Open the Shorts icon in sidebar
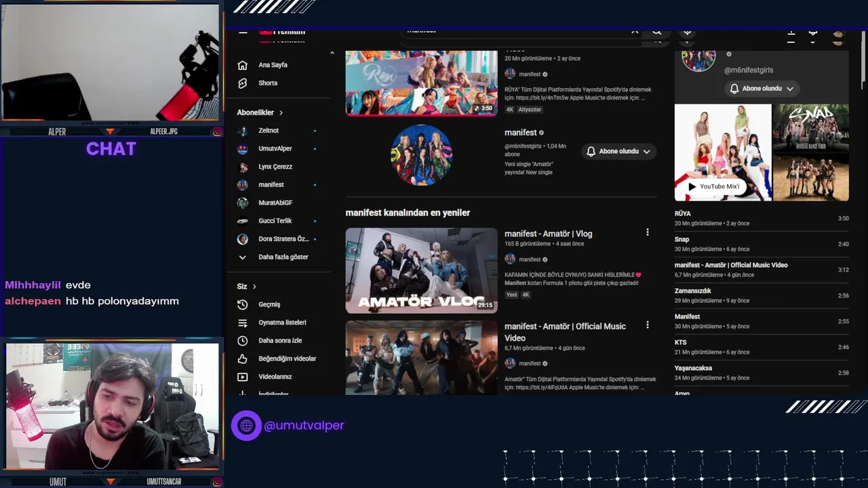Viewport: 868px width, 488px height. tap(243, 83)
